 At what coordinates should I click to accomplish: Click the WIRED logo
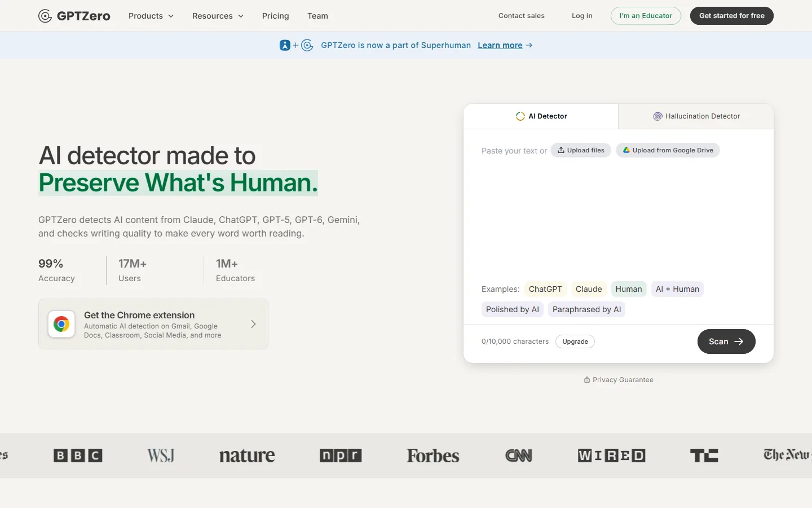611,456
